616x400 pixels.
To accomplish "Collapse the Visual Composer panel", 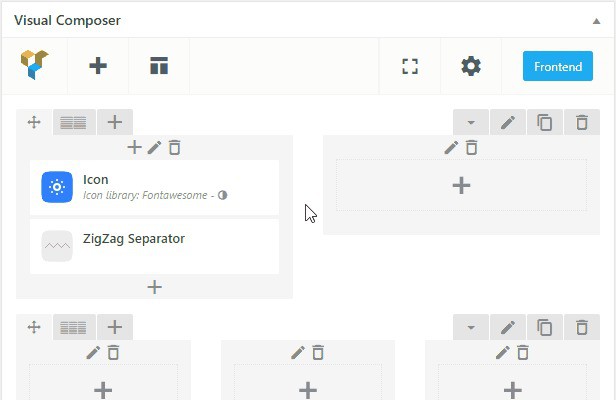I will point(597,20).
